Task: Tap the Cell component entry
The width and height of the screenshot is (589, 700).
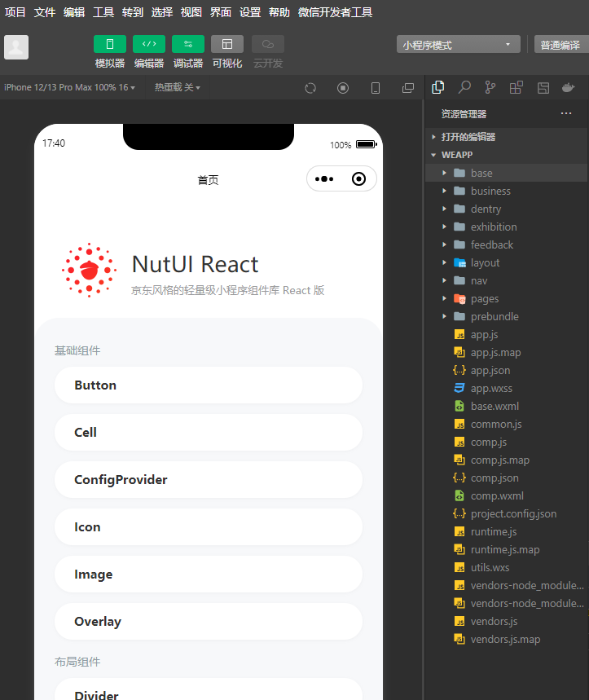Action: click(x=209, y=432)
